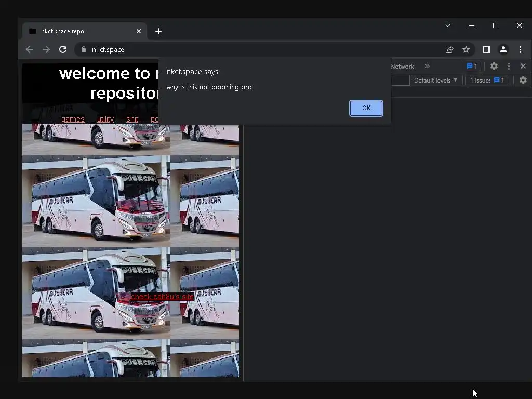Viewport: 532px width, 399px height.
Task: Bookmark this page with the star icon
Action: tap(466, 49)
